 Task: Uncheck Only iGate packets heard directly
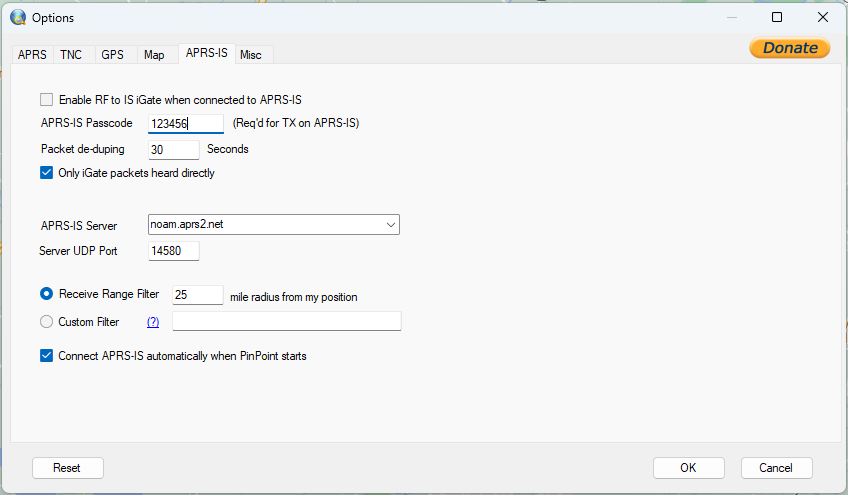[47, 173]
